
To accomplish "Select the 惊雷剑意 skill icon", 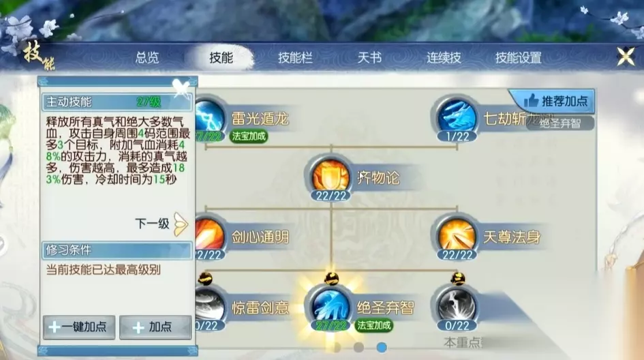I will (211, 305).
